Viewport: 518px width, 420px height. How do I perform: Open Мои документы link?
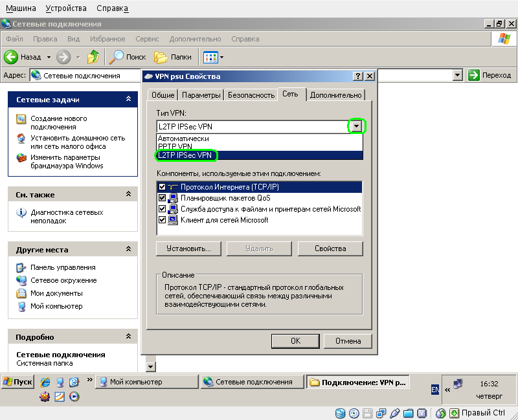tap(56, 293)
